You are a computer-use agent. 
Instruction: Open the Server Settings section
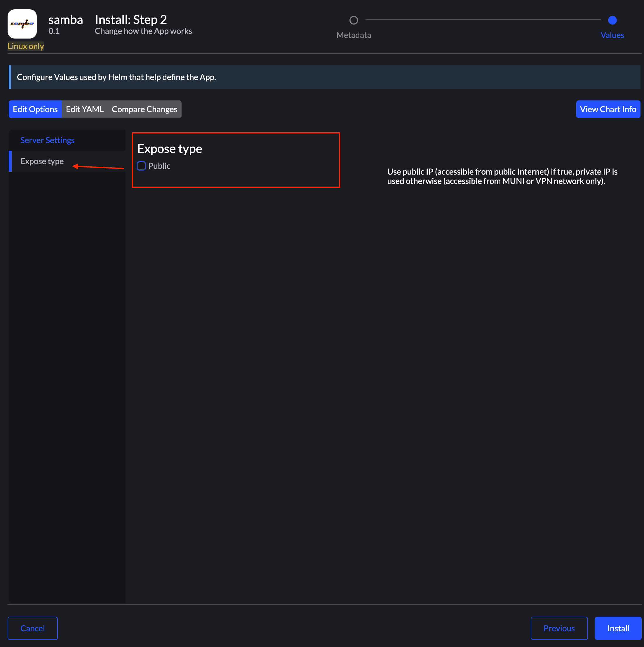point(47,140)
